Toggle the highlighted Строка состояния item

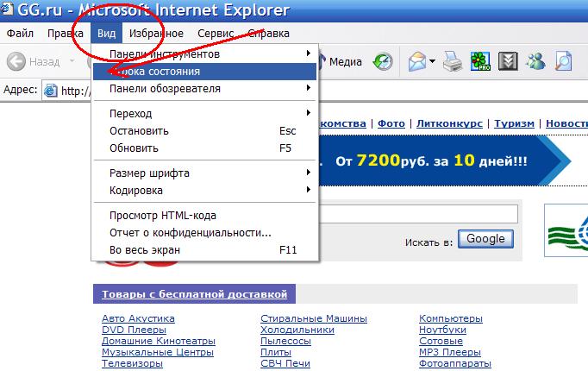click(x=204, y=72)
